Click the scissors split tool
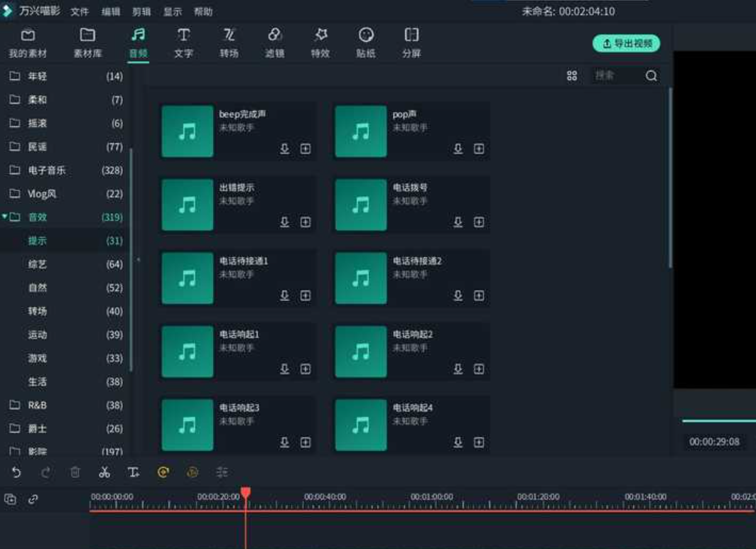The image size is (756, 549). pos(104,472)
